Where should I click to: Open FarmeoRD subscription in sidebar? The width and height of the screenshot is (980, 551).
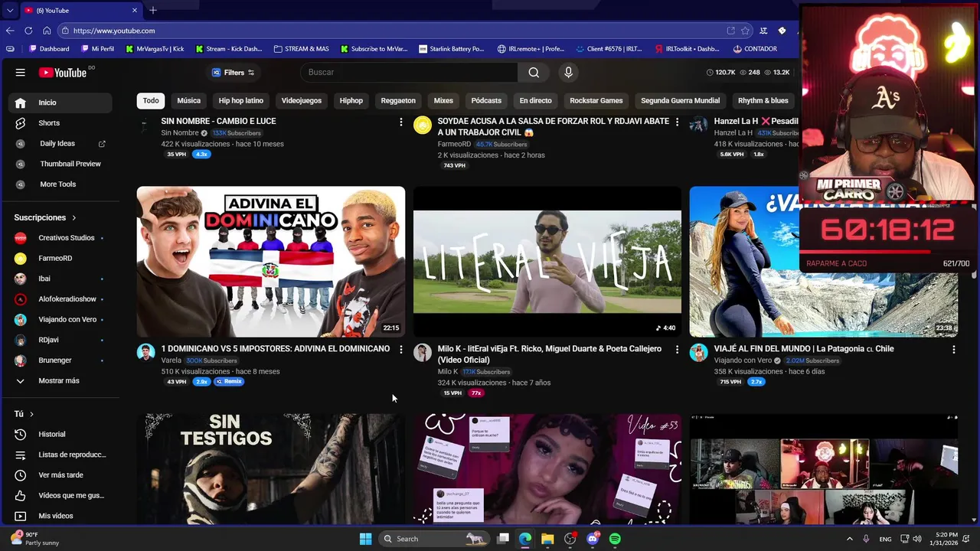60,259
